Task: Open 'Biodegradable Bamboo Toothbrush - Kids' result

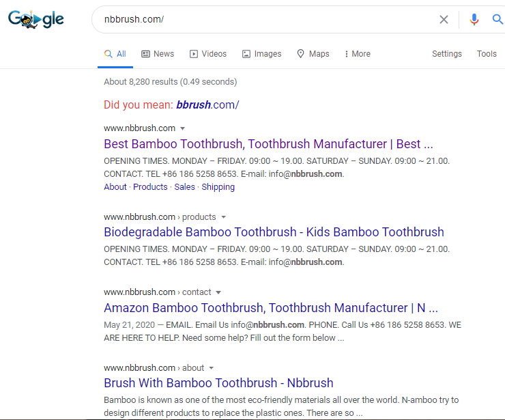Action: click(x=274, y=232)
